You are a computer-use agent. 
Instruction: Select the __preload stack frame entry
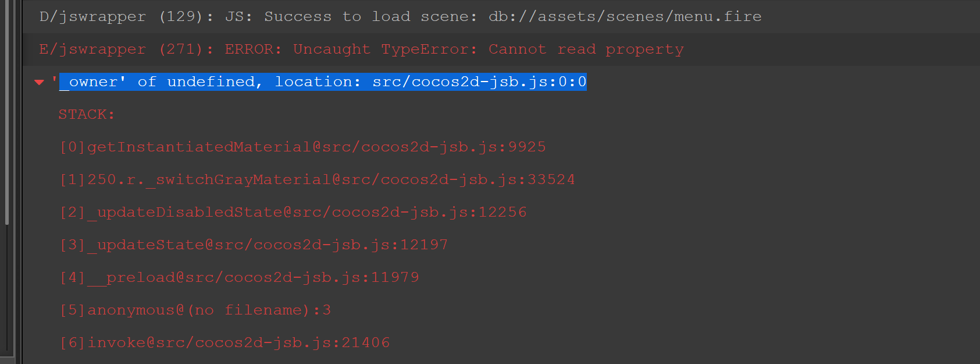(x=239, y=278)
